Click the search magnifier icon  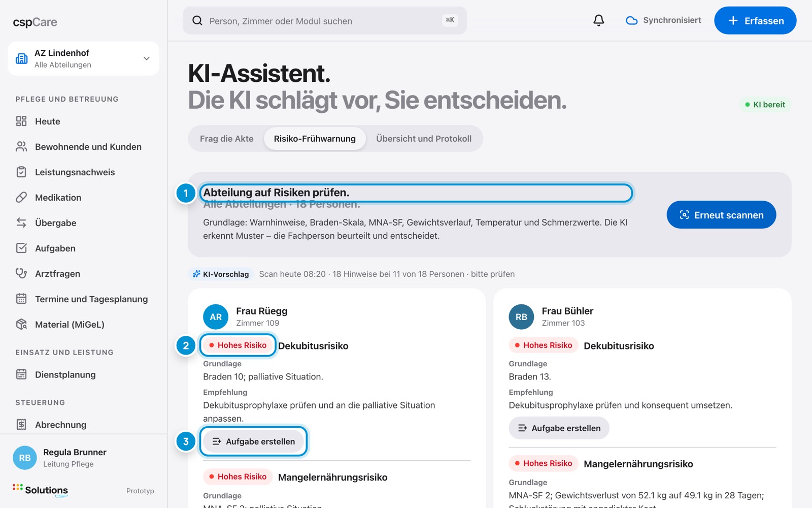197,20
